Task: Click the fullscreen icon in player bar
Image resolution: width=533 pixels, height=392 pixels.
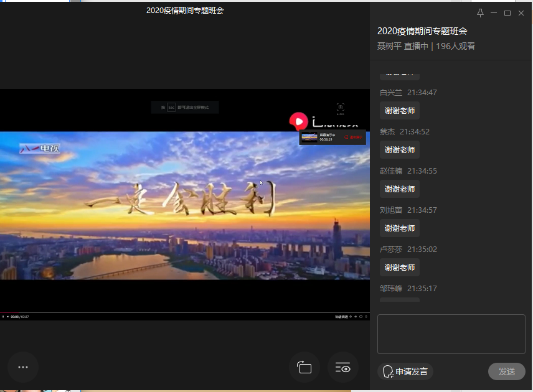Action: click(x=366, y=317)
